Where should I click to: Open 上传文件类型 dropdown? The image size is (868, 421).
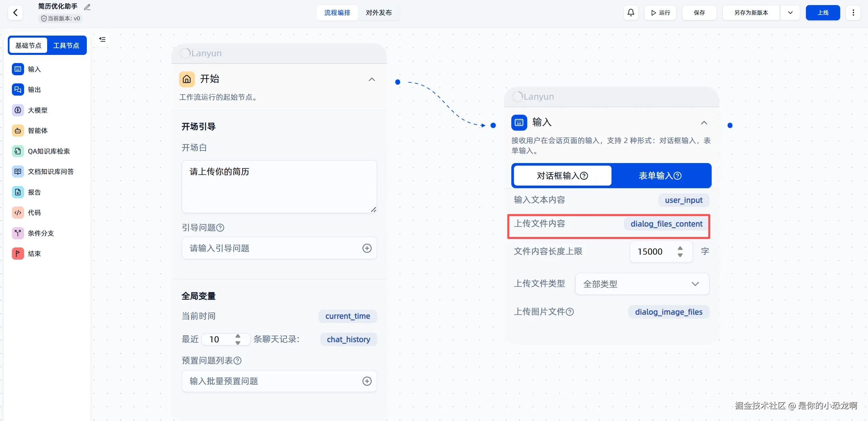pos(642,284)
